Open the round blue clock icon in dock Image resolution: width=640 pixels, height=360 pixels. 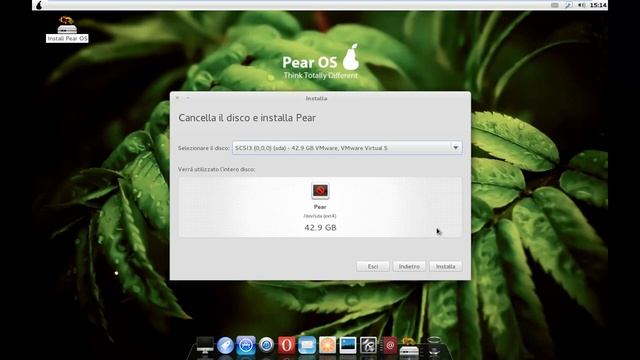(266, 345)
